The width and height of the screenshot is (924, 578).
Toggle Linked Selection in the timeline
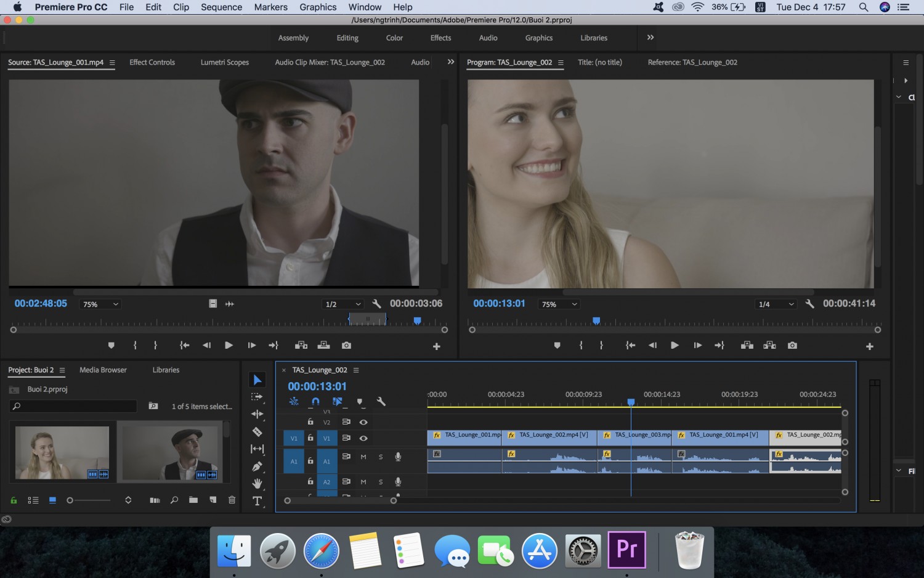pos(337,402)
